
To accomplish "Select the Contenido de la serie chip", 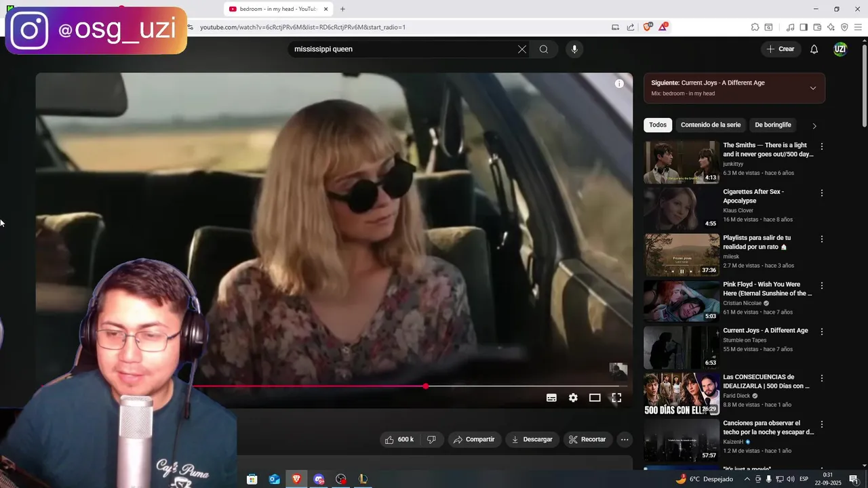I will (x=711, y=125).
